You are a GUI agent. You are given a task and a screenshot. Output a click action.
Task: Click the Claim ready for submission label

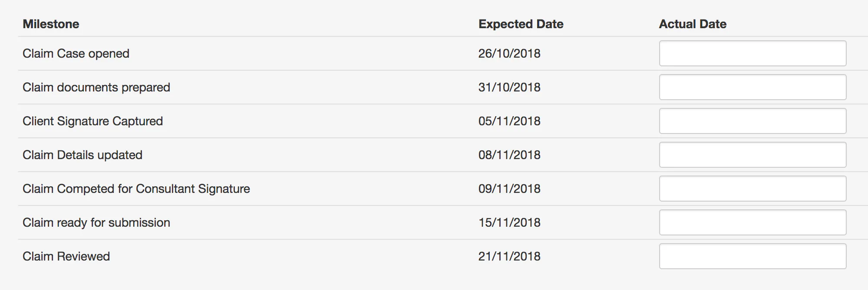click(x=96, y=222)
